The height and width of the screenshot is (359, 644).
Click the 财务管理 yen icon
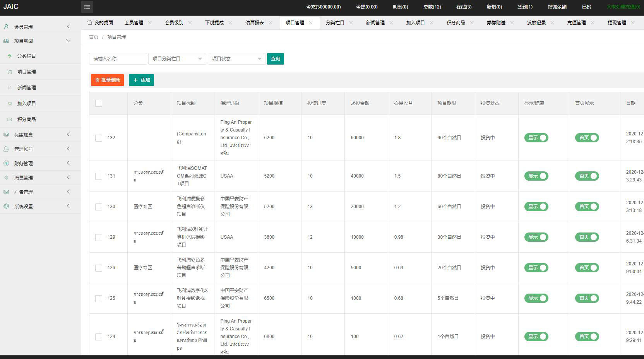pyautogui.click(x=6, y=163)
